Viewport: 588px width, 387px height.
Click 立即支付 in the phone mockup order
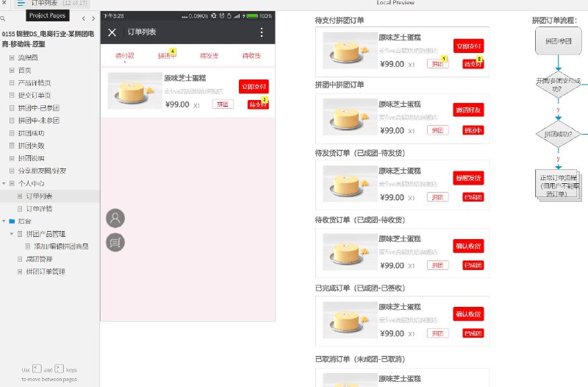click(254, 86)
